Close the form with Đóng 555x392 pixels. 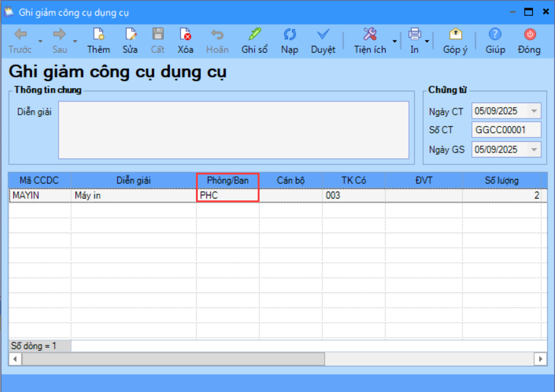(529, 41)
